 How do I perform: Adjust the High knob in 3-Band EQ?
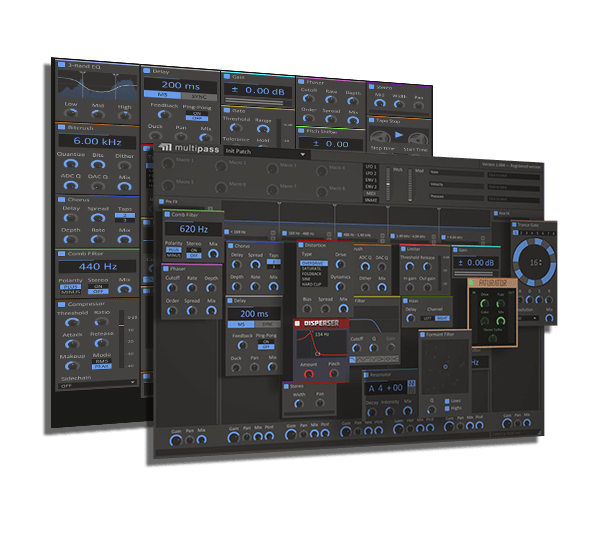point(124,116)
